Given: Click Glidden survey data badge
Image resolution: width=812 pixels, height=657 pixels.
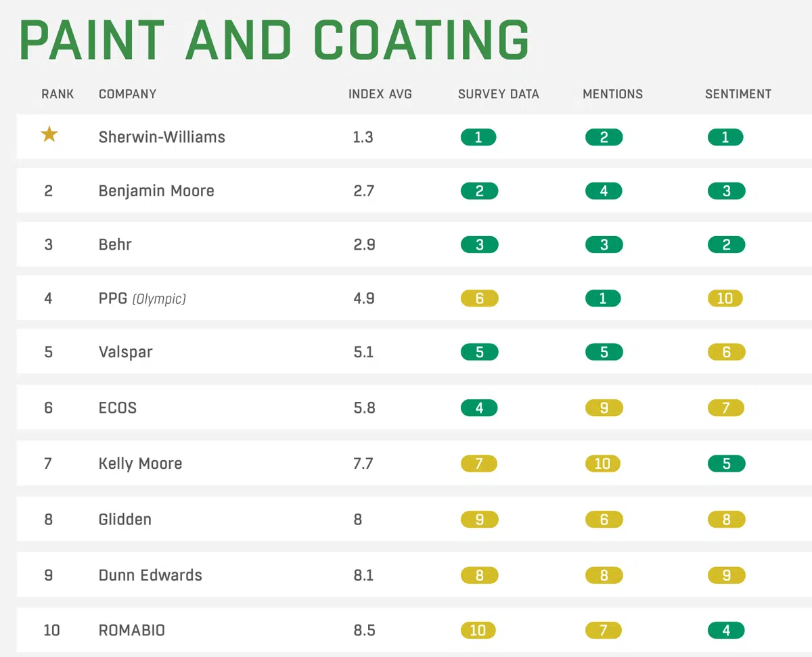Looking at the screenshot, I should [479, 520].
